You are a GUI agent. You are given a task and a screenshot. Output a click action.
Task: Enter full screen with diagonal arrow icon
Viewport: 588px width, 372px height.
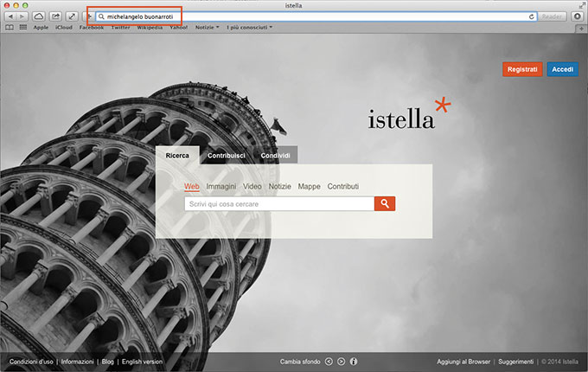pyautogui.click(x=72, y=16)
